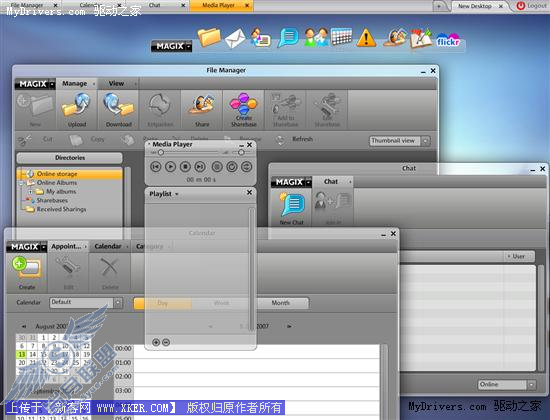The height and width of the screenshot is (420, 550).
Task: Click the greyed-out Edit Sharebase wrench icon
Action: tap(327, 104)
